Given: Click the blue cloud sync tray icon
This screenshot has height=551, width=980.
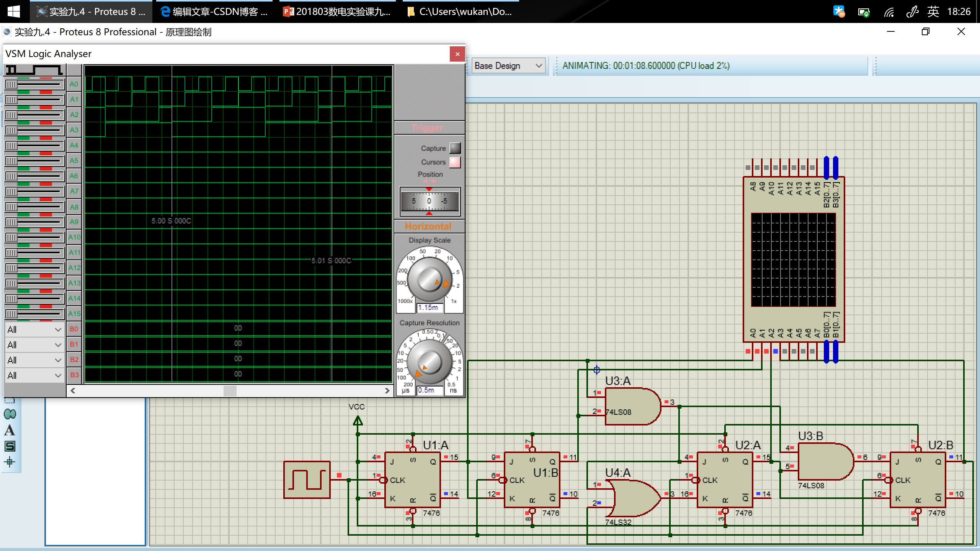Looking at the screenshot, I should (x=839, y=11).
